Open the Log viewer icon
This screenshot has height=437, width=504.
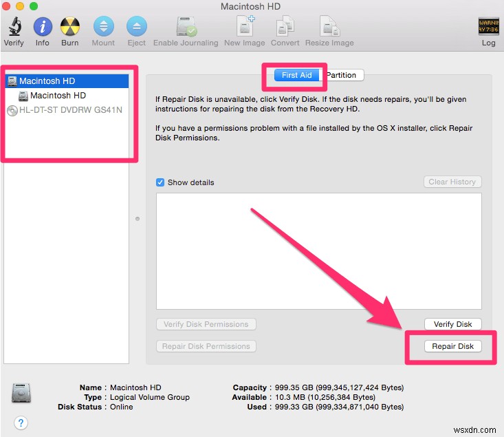point(488,26)
